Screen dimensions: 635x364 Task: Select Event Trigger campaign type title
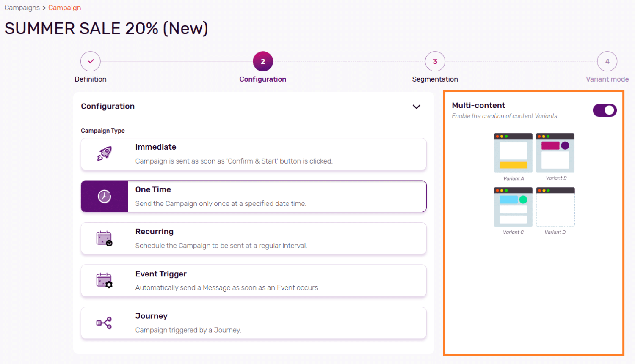pyautogui.click(x=161, y=274)
